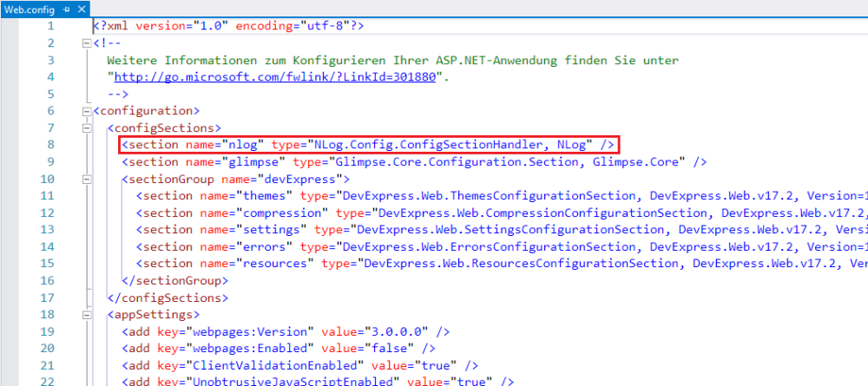Collapse the appSettings element outline
Screen dimensions: 868x386
coord(86,315)
